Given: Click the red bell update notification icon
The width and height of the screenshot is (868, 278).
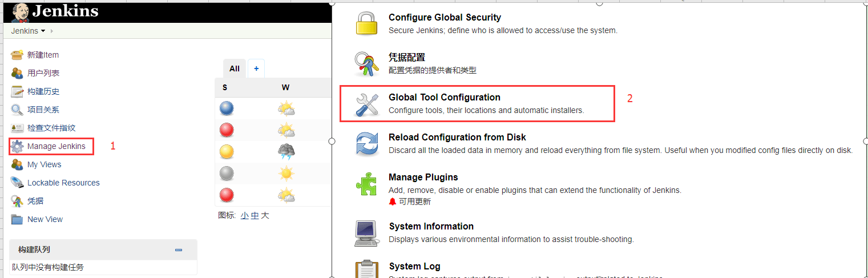Looking at the screenshot, I should click(x=393, y=202).
